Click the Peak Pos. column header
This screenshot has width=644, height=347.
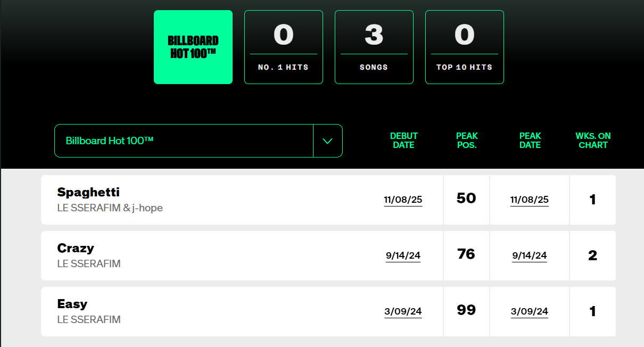467,141
